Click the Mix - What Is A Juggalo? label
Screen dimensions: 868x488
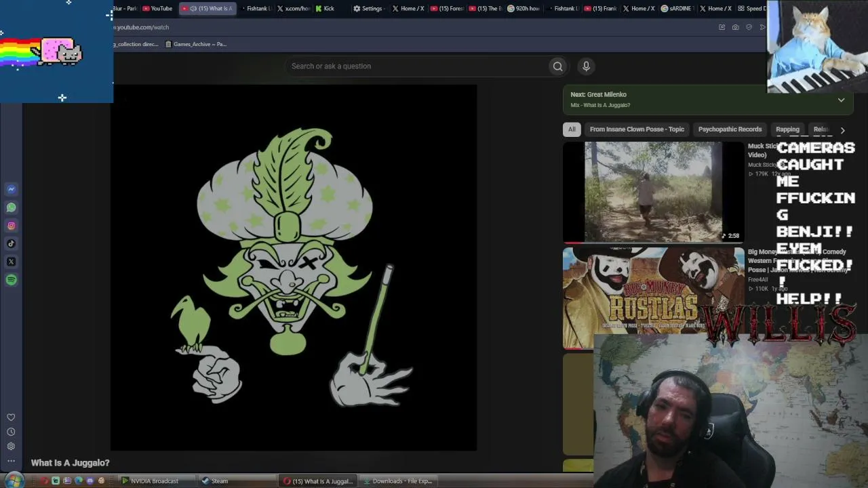tap(600, 105)
